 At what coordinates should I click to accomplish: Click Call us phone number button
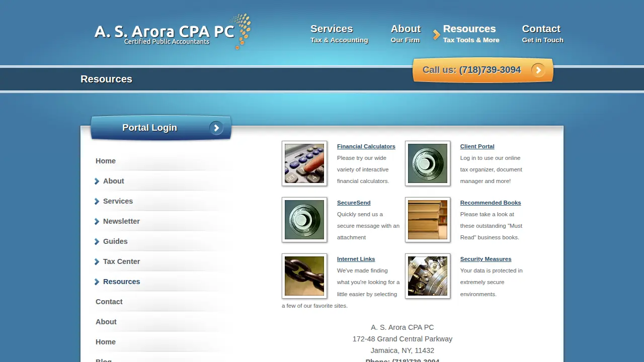tap(483, 70)
